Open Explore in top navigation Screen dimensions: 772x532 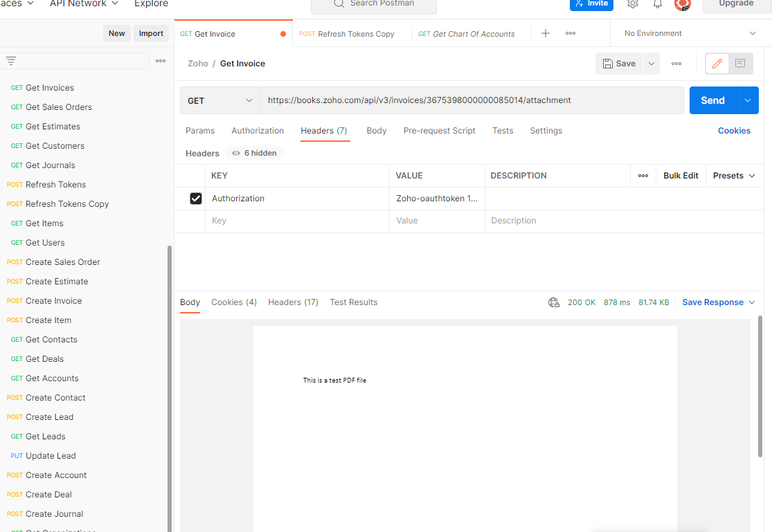151,3
